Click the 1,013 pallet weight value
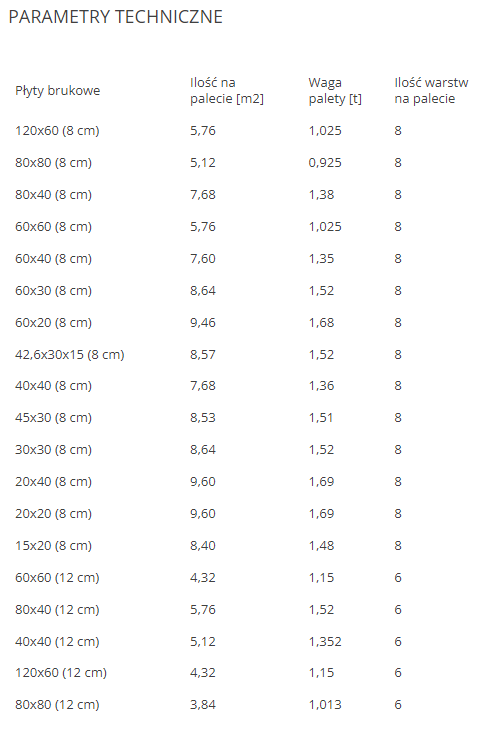The height and width of the screenshot is (738, 480). (325, 705)
